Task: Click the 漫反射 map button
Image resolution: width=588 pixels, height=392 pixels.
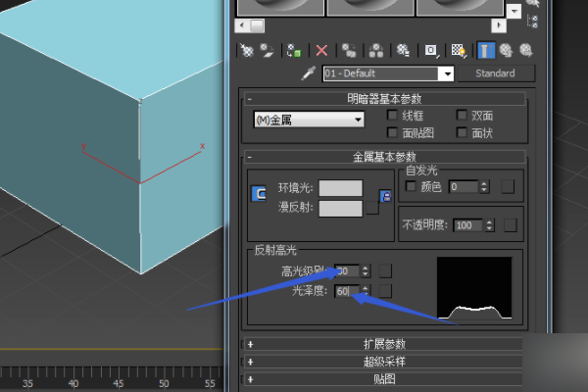Action: point(372,208)
